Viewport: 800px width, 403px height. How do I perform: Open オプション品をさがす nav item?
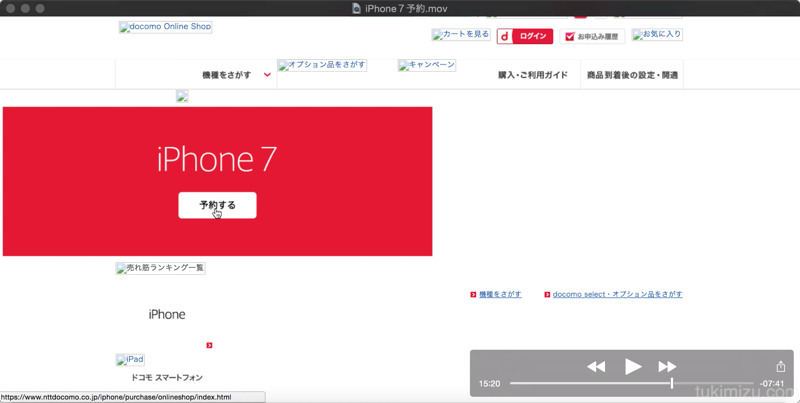click(322, 65)
